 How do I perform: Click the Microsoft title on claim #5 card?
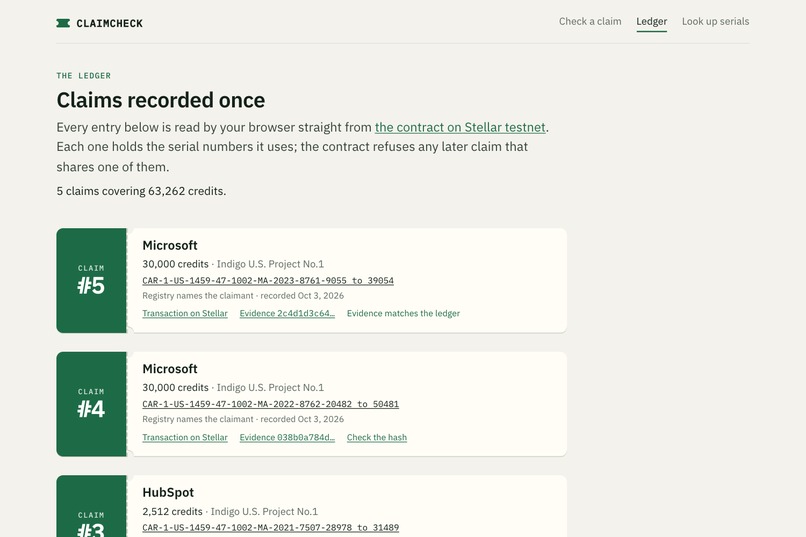pyautogui.click(x=170, y=245)
